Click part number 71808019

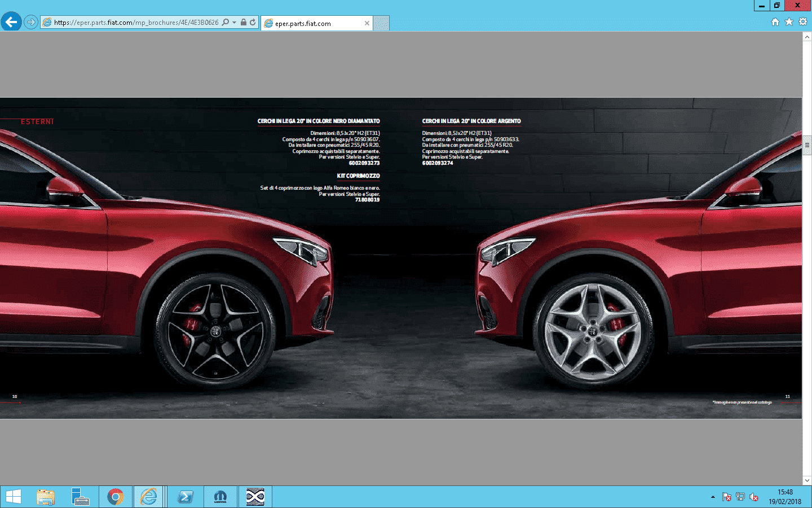pos(367,200)
